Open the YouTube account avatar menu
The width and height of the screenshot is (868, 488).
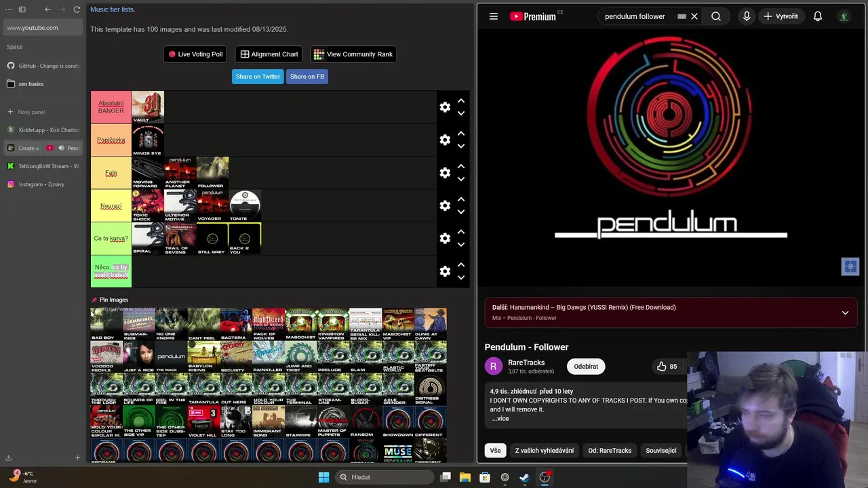click(844, 16)
